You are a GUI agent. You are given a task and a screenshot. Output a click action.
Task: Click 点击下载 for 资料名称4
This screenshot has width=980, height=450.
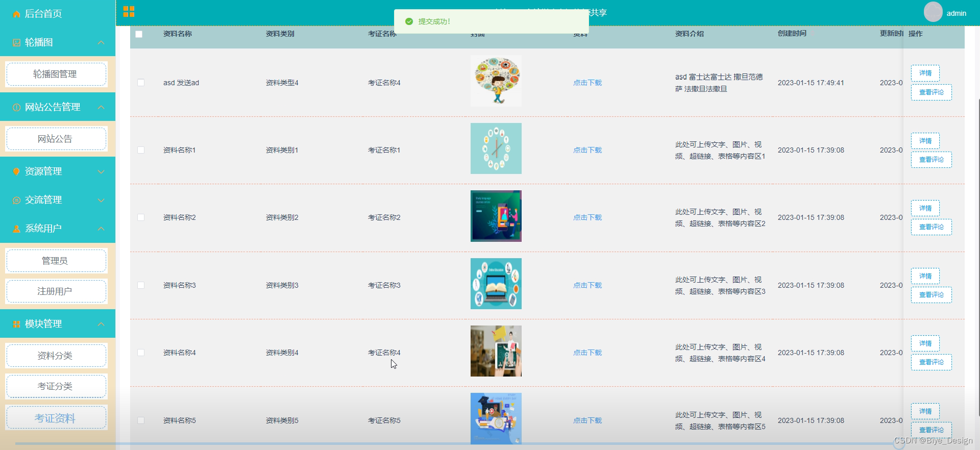(587, 353)
